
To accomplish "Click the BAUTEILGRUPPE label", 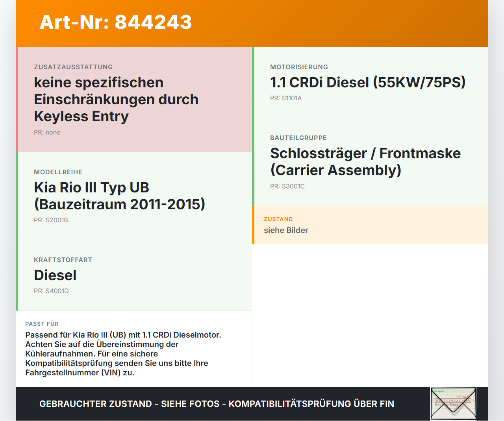I will point(298,138).
